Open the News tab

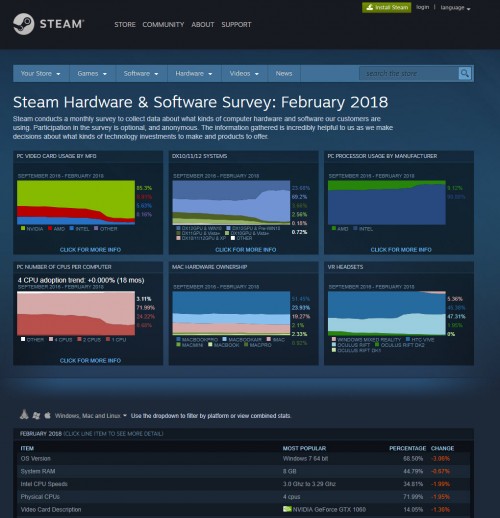tap(284, 74)
